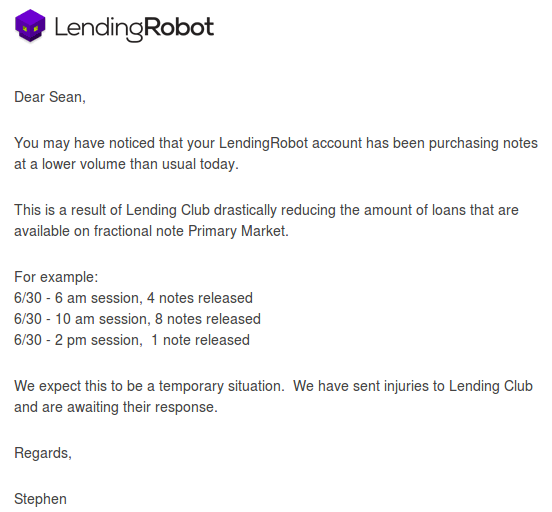The image size is (552, 512).
Task: Click the 'Primary Market' phrase
Action: click(x=238, y=231)
